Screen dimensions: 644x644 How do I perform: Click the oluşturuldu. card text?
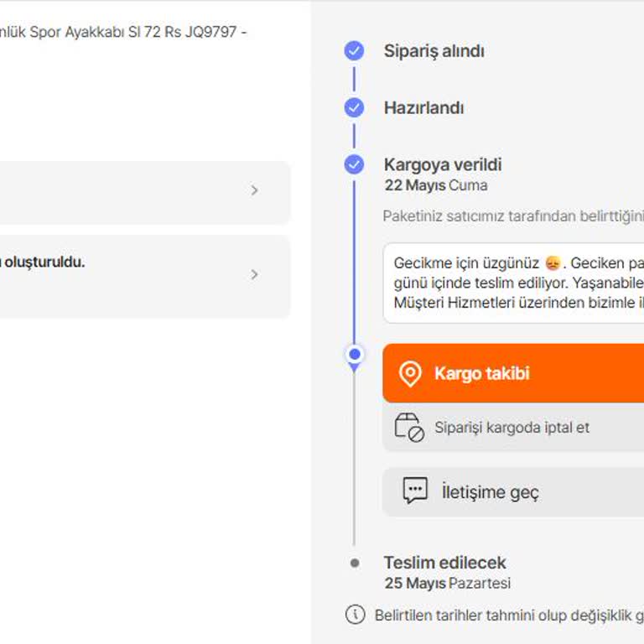[x=42, y=262]
